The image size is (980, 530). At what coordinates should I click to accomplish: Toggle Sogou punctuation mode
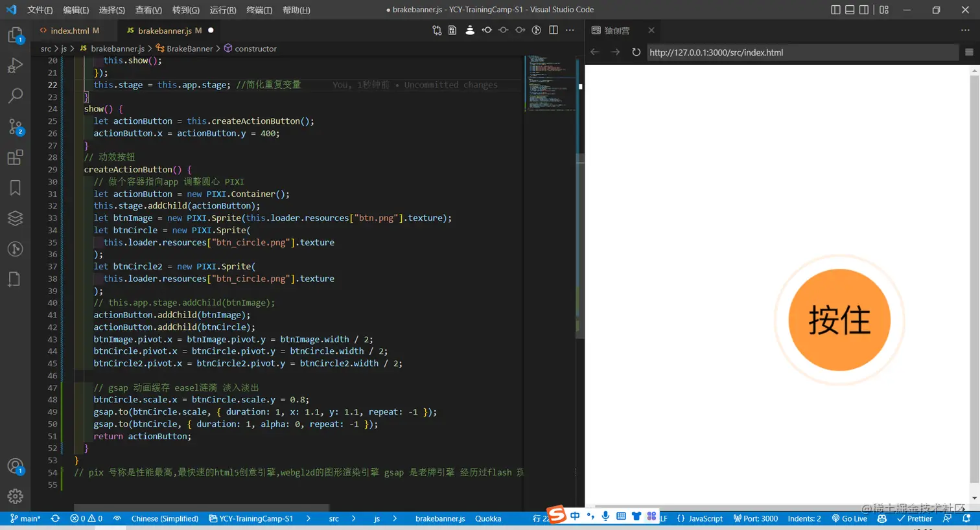pos(590,516)
